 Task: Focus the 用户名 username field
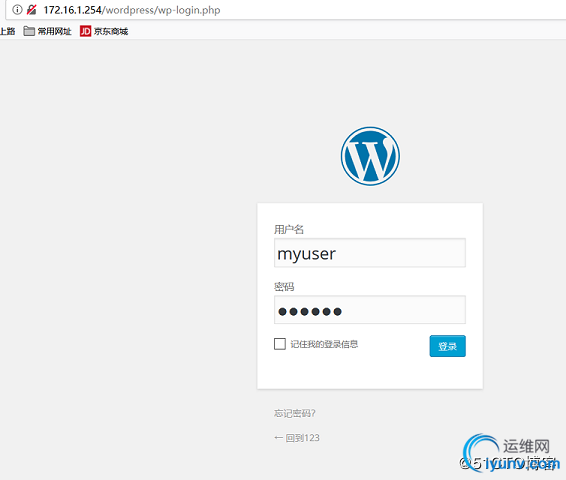[370, 253]
